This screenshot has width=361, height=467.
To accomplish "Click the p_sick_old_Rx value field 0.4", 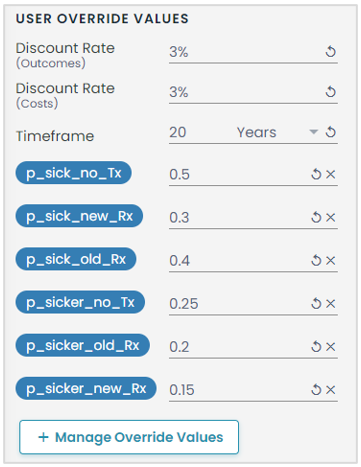I will 239,261.
